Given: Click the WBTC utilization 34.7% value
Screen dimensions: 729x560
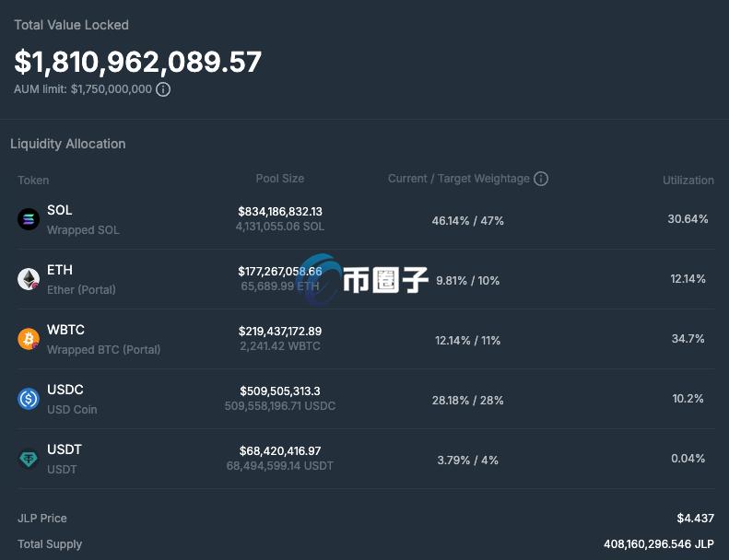Looking at the screenshot, I should 688,339.
